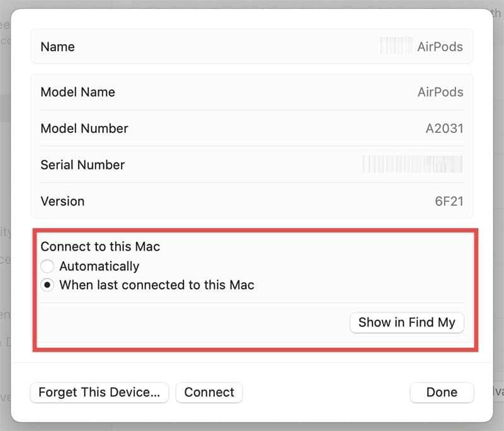
Task: Click the Serial Number label
Action: (x=83, y=165)
